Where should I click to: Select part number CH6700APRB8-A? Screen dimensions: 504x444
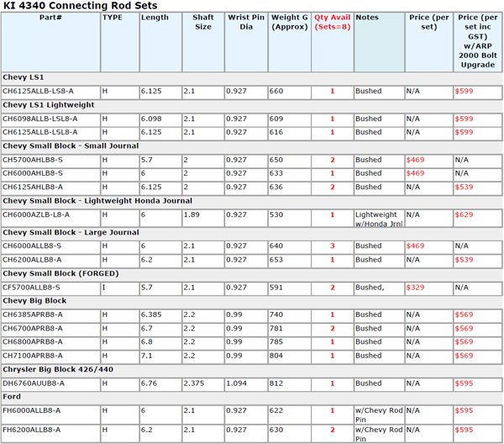(x=33, y=329)
